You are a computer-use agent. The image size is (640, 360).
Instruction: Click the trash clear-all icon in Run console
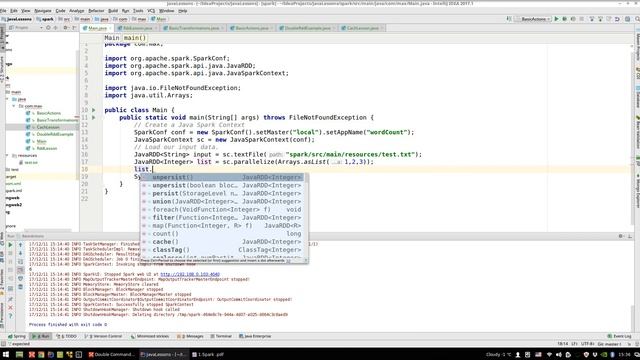coord(20,287)
